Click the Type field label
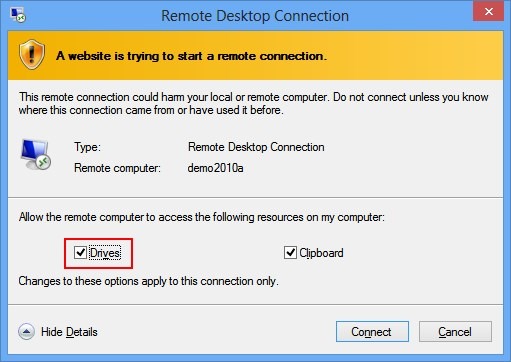This screenshot has height=362, width=511. [87, 147]
